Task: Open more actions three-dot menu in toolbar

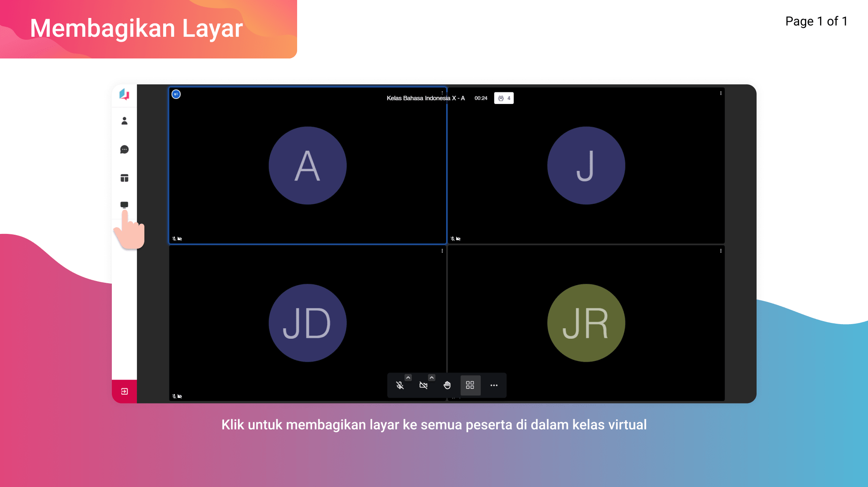Action: 494,385
